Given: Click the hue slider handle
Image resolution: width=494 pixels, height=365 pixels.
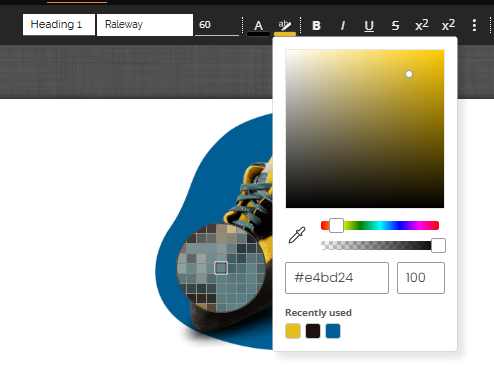Looking at the screenshot, I should [336, 226].
